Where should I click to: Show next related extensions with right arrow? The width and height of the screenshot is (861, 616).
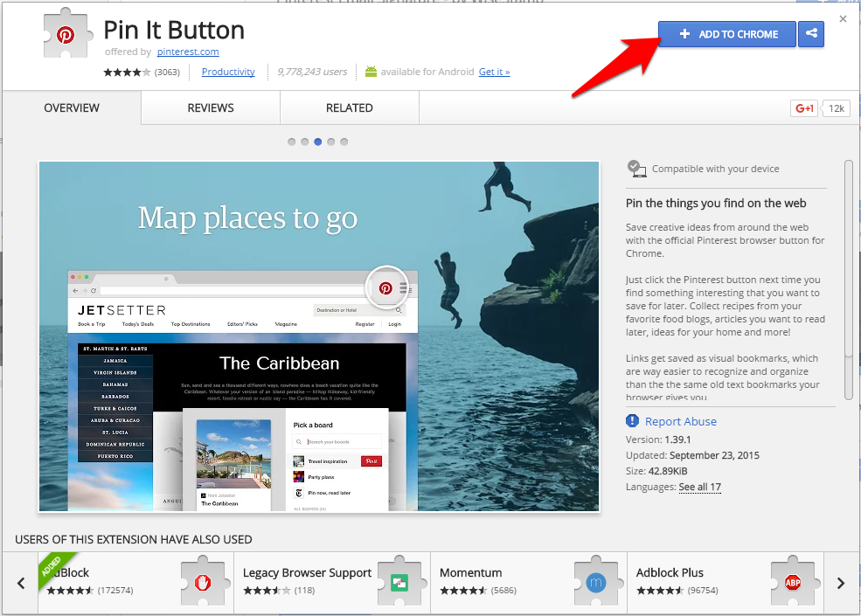(x=841, y=583)
